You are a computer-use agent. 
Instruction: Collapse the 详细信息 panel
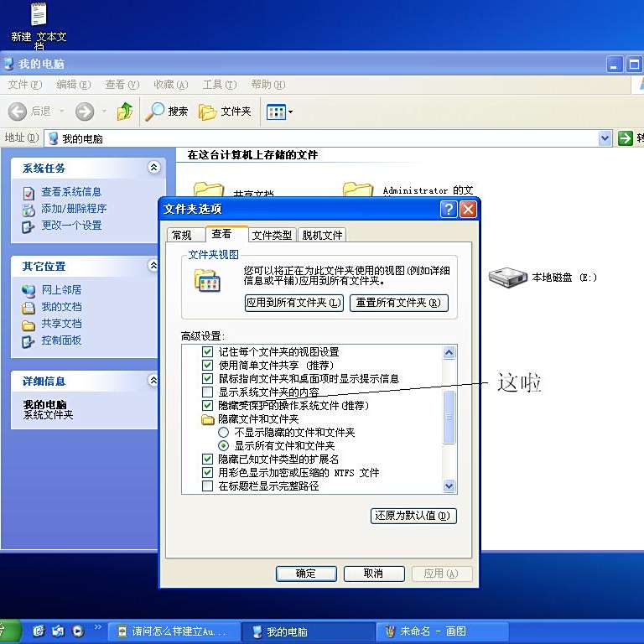(153, 381)
